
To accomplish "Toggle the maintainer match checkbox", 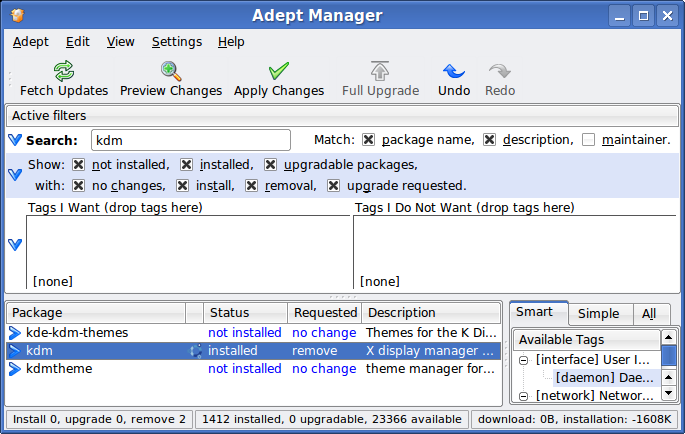I will [x=589, y=140].
